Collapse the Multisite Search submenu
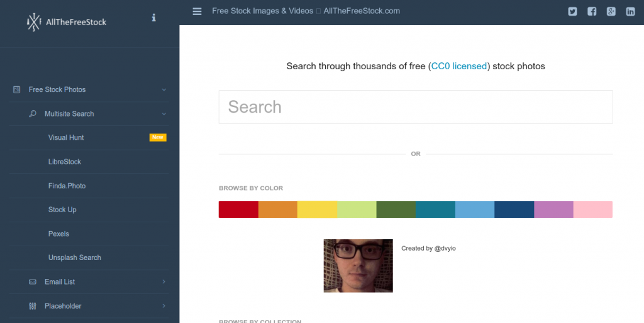The height and width of the screenshot is (323, 644). [164, 114]
